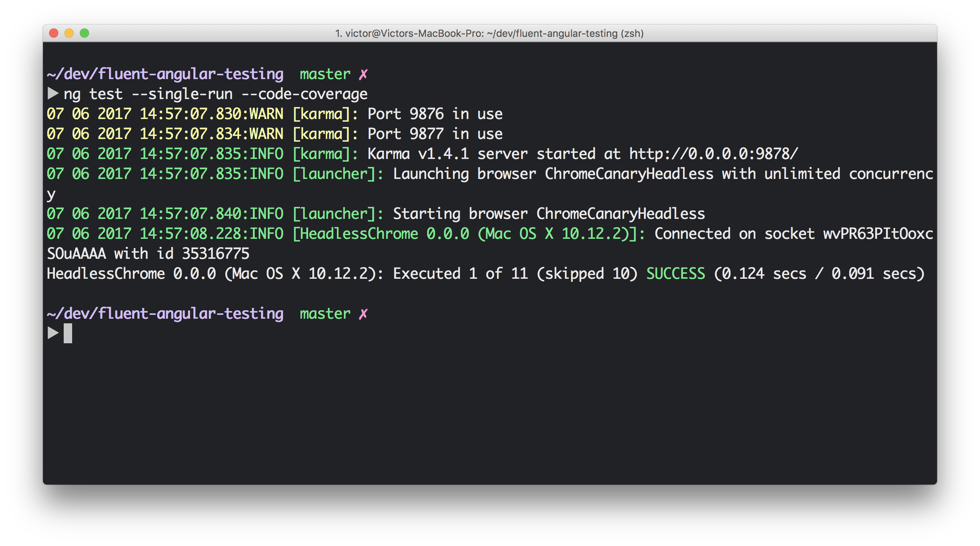Click the socket id 35316775 text
Image resolution: width=980 pixels, height=546 pixels.
pyautogui.click(x=215, y=254)
